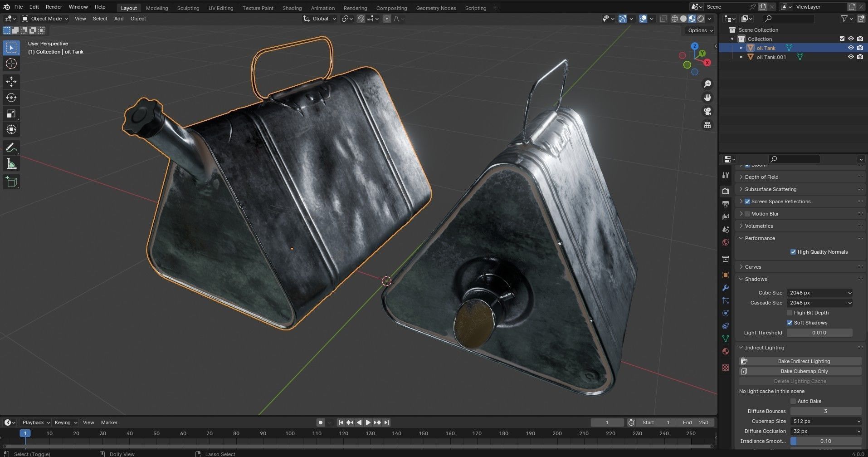The width and height of the screenshot is (868, 457).
Task: Open Cubemap Size dropdown
Action: click(x=826, y=421)
